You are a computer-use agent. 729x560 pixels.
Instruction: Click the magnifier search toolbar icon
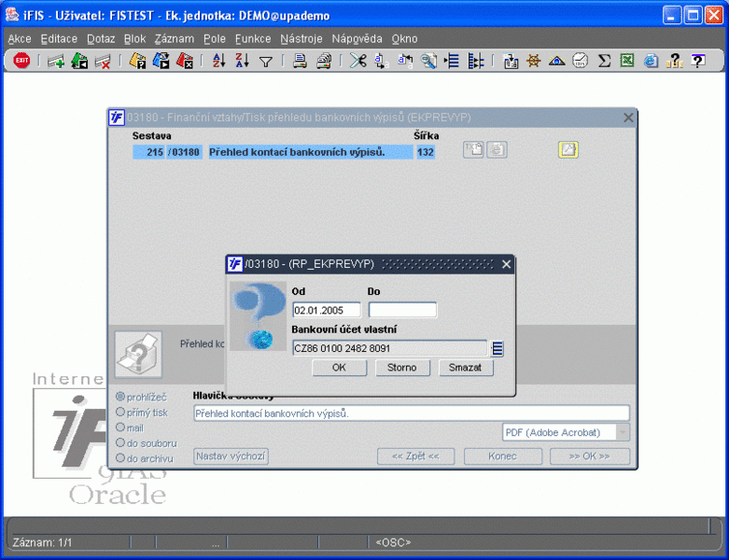[428, 61]
